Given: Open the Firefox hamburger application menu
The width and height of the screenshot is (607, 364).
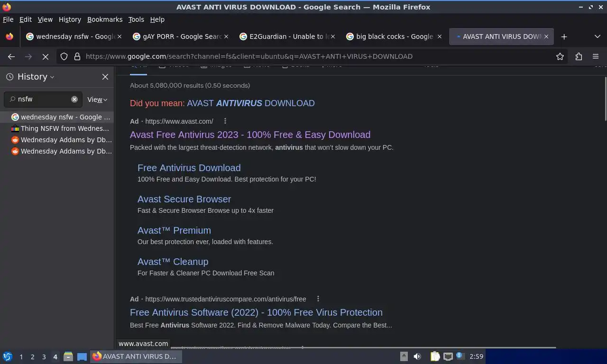Looking at the screenshot, I should tap(596, 56).
